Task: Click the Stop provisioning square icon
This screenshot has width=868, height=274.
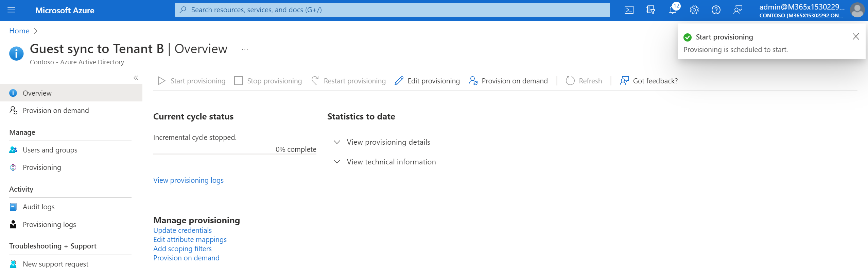Action: (239, 81)
